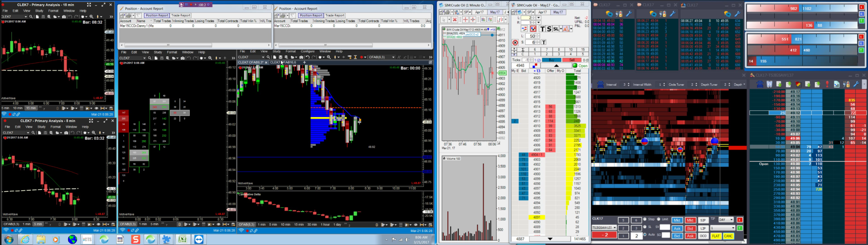
Task: Toggle the eye icon below the middle footprint chart
Action: pyautogui.click(x=218, y=224)
